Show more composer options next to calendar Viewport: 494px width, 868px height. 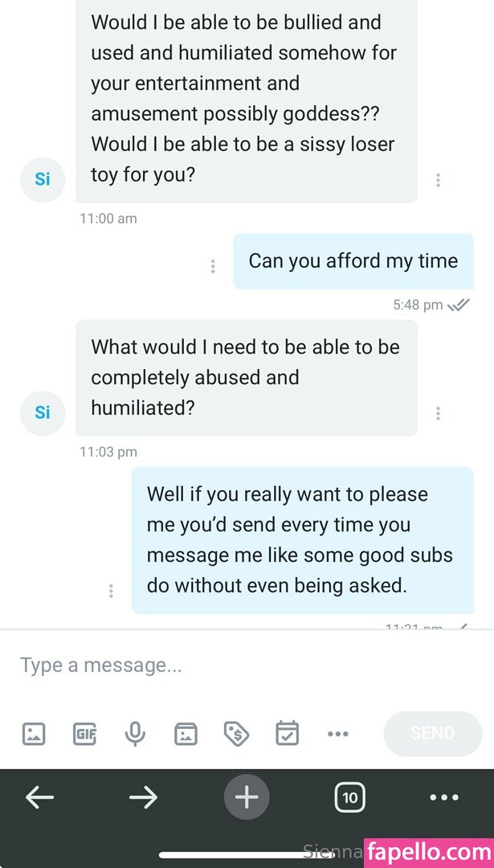(337, 733)
